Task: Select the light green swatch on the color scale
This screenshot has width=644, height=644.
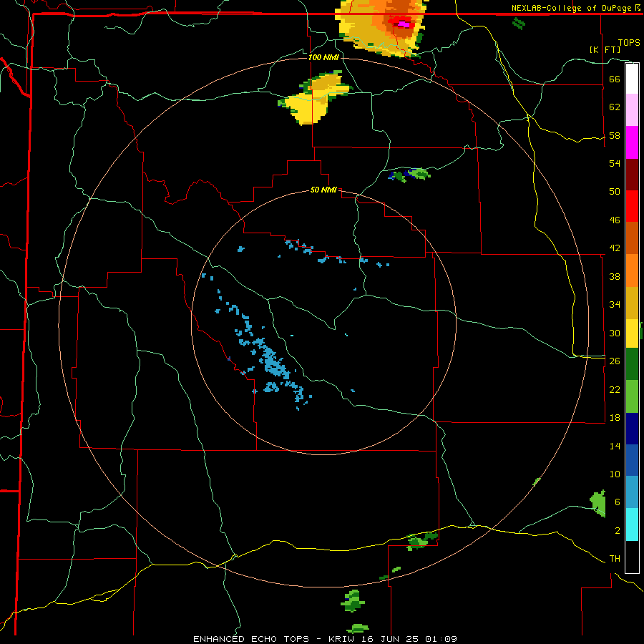Action: (632, 396)
